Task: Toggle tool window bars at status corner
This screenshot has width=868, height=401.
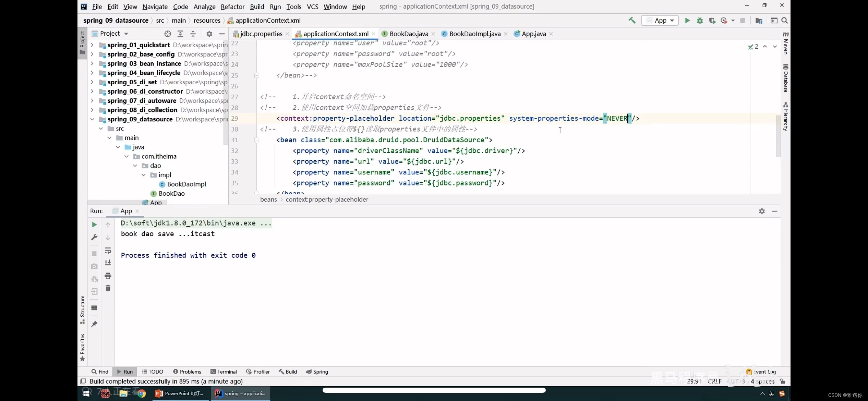Action: coord(83,381)
